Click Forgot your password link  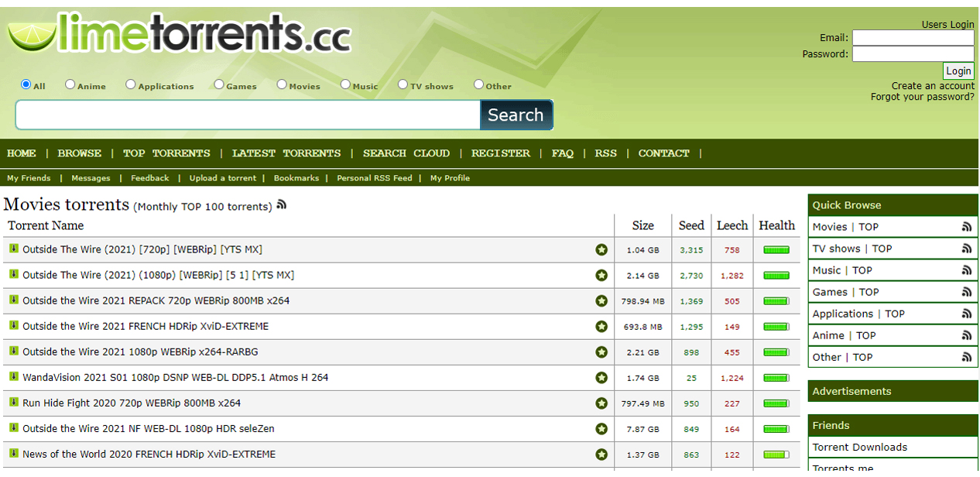[x=923, y=97]
